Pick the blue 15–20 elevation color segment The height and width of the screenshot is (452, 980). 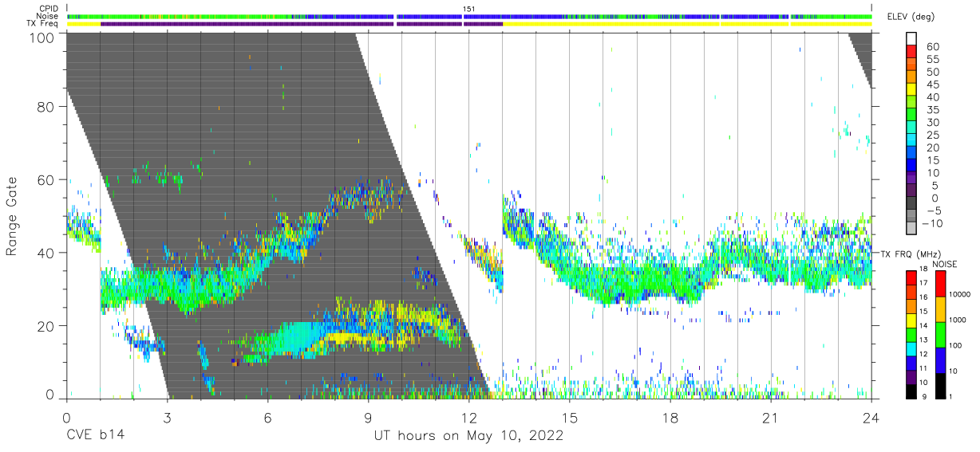click(x=911, y=154)
